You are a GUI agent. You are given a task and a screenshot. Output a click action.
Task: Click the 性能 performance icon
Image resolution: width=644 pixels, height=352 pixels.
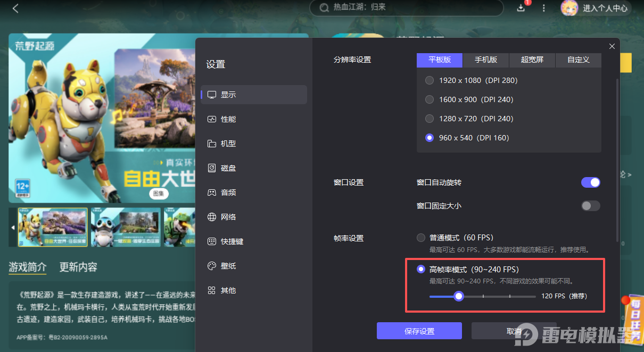click(x=212, y=119)
